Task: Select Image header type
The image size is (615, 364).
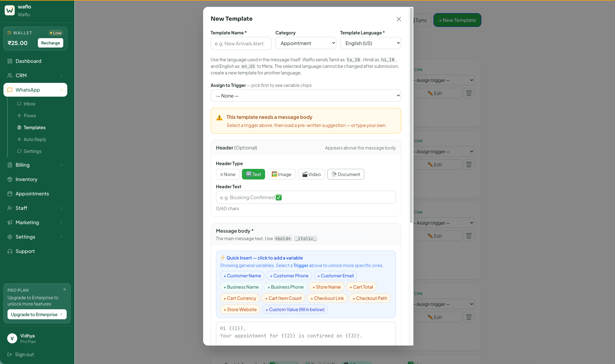Action: (x=281, y=174)
